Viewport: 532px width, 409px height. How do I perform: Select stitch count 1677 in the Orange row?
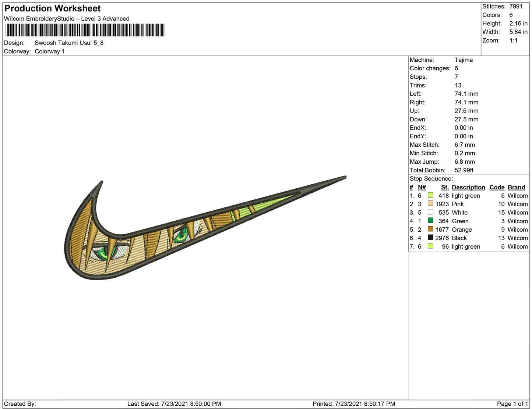442,230
